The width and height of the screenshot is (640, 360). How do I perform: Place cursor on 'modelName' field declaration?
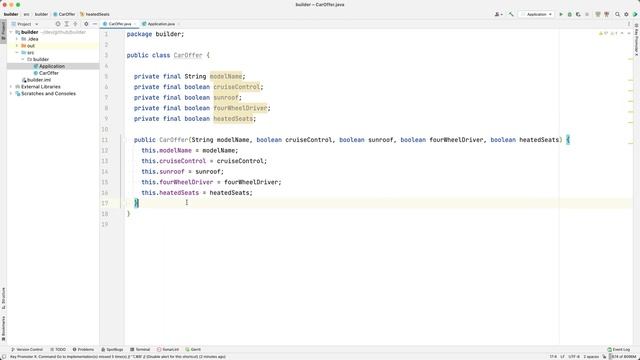pos(226,76)
